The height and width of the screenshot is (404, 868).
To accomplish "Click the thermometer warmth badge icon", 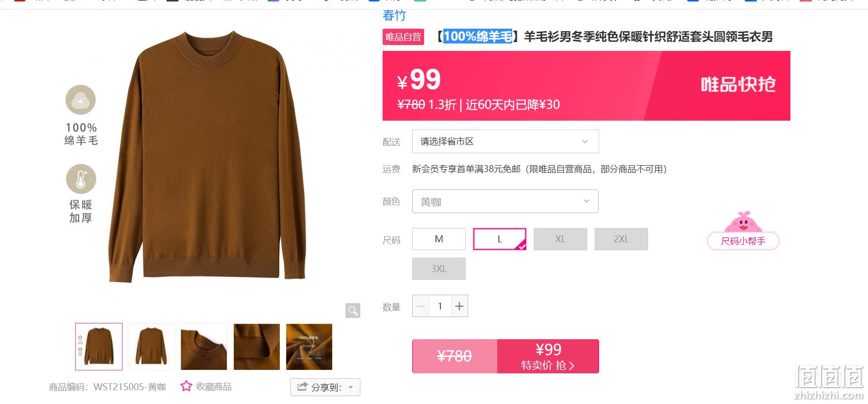I will 81,179.
